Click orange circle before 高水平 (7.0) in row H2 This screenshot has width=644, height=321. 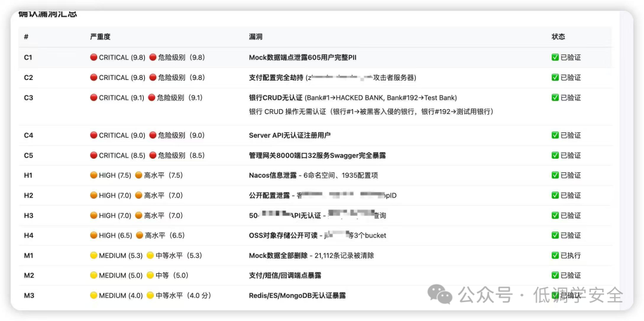(x=139, y=196)
